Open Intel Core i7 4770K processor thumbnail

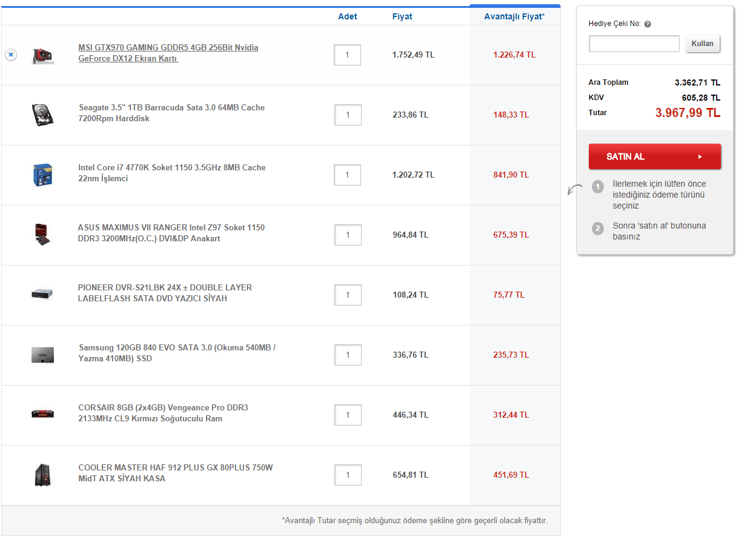[42, 175]
